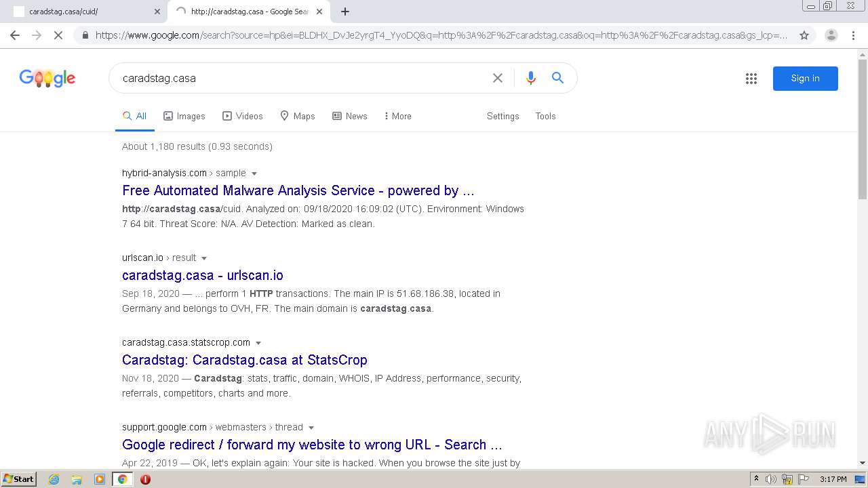868x488 pixels.
Task: Expand the More search categories menu
Action: click(397, 116)
